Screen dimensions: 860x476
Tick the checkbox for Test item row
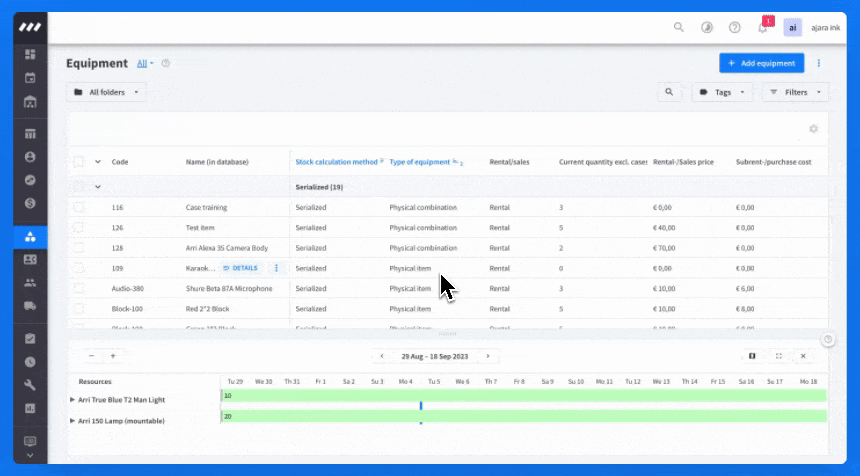click(x=79, y=228)
